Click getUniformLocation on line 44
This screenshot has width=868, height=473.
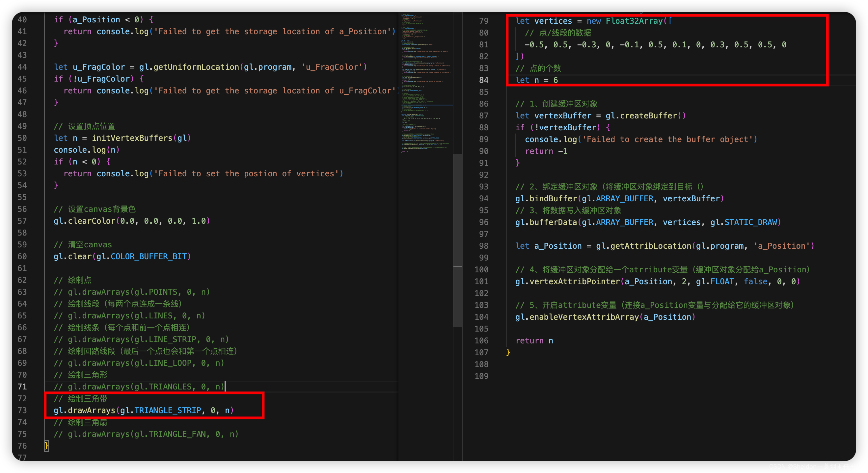click(x=196, y=67)
